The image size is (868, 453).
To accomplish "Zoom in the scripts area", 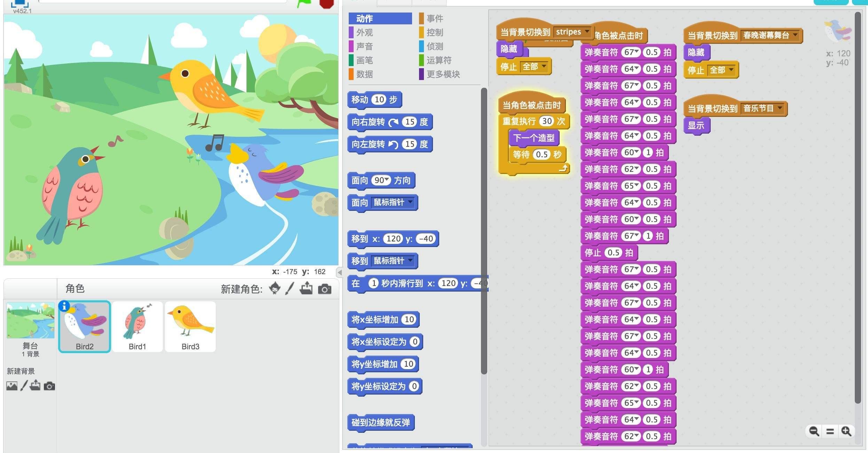I will point(846,431).
